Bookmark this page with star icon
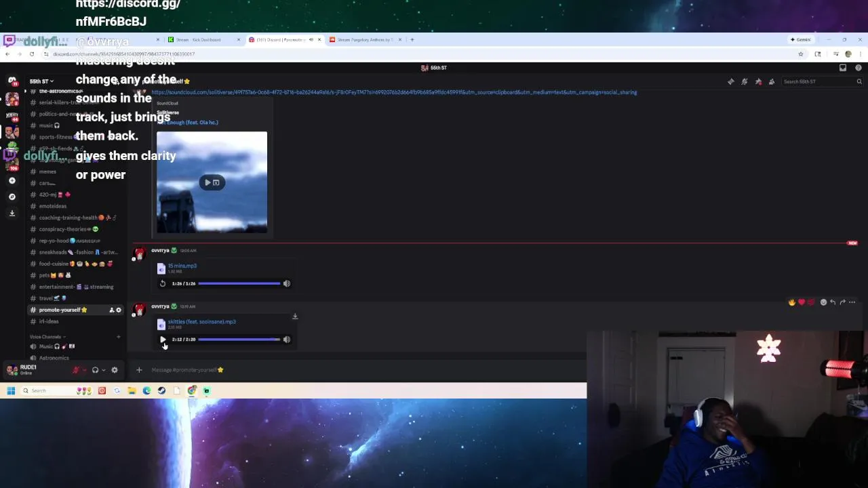 tap(801, 54)
